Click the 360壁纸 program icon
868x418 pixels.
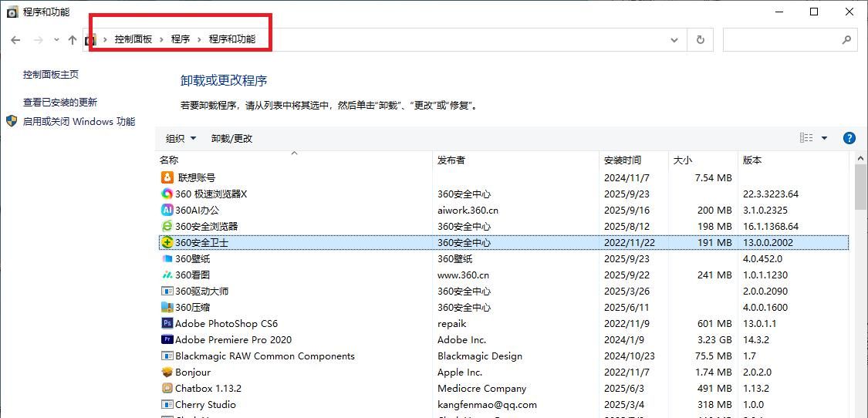167,258
